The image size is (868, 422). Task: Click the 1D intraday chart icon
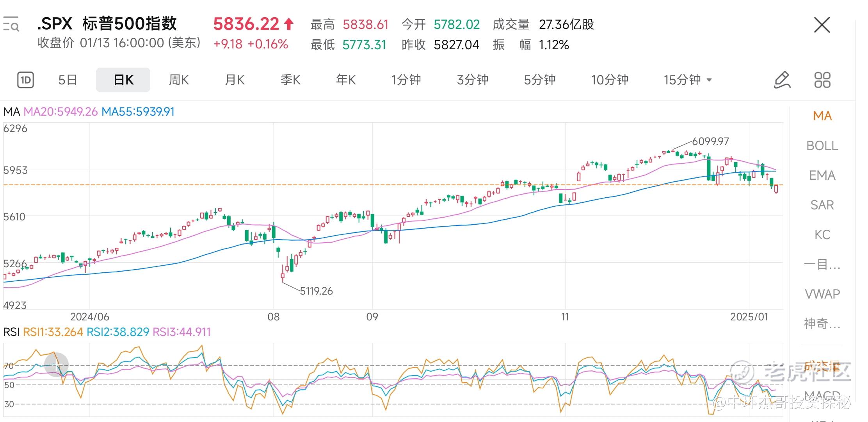(26, 80)
